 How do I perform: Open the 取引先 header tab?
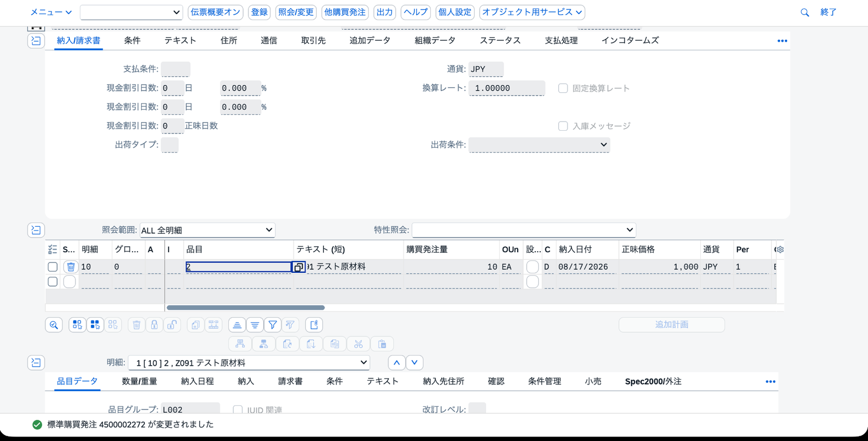(x=314, y=41)
